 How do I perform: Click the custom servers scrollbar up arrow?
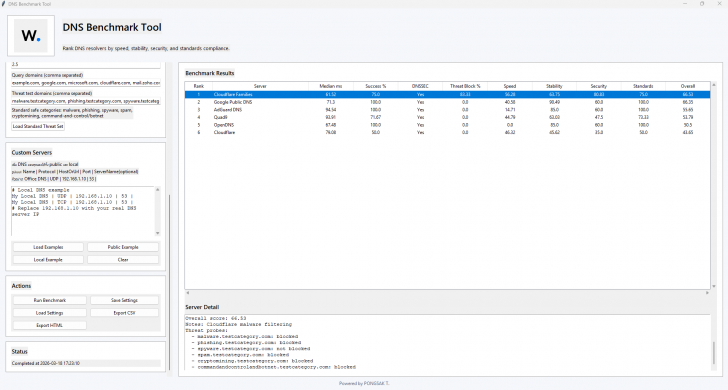click(x=158, y=189)
